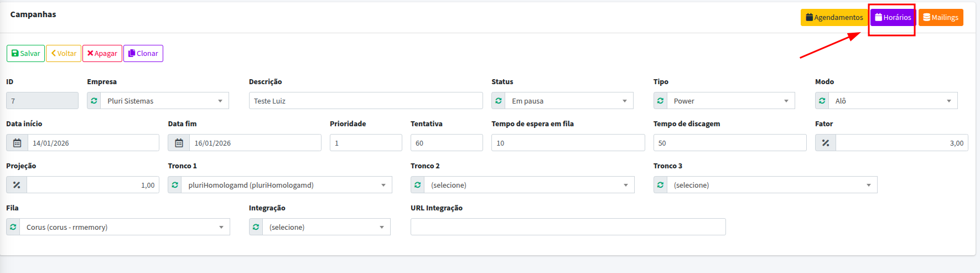Click the refresh icon next to Fila
This screenshot has width=980, height=273.
pyautogui.click(x=13, y=227)
